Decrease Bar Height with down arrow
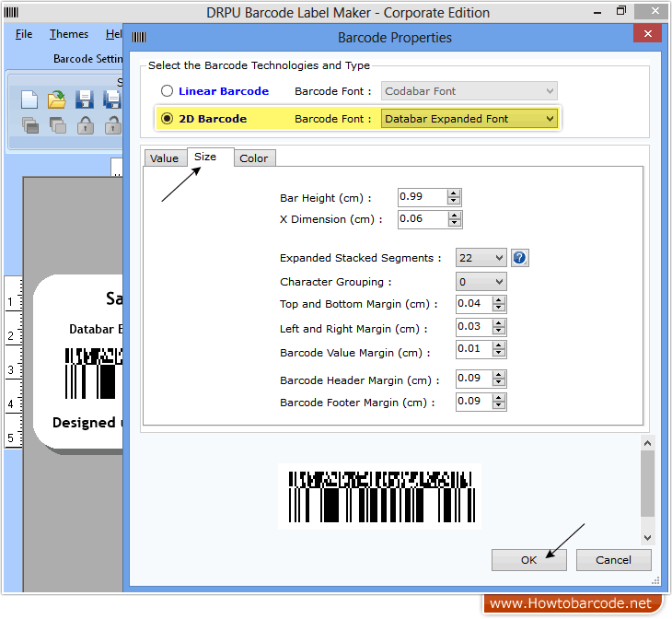 [x=454, y=201]
